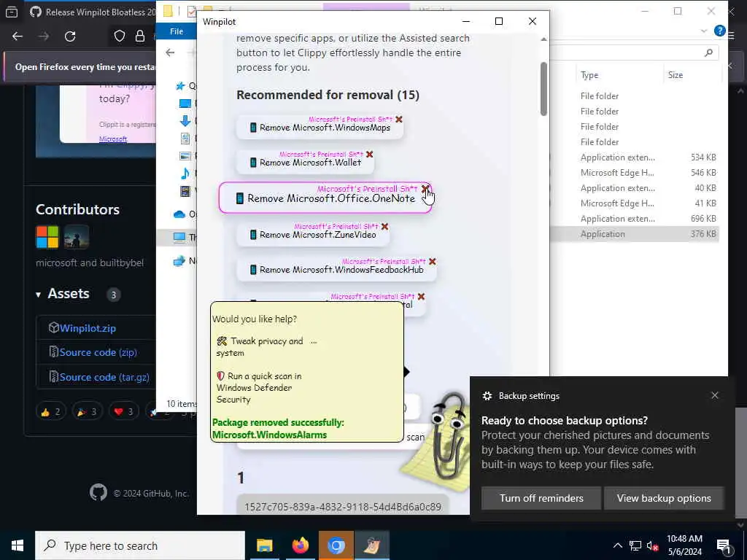
Task: Choose 'Tweak privacy and system' in Clippy bubble
Action: pos(260,346)
